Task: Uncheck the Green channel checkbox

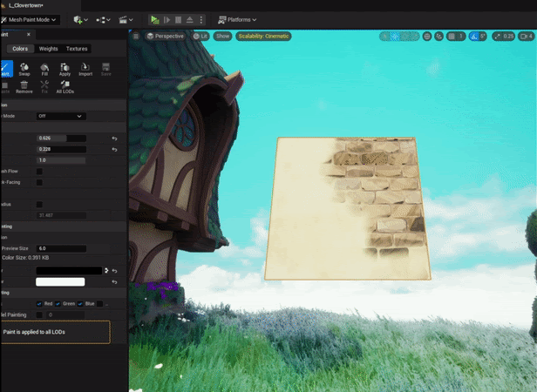Action: (58, 304)
